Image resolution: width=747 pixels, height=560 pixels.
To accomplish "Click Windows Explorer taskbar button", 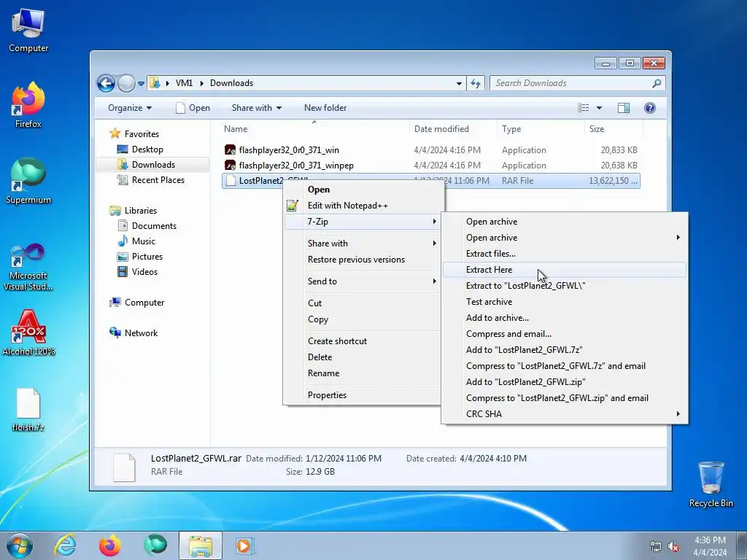I will click(201, 545).
